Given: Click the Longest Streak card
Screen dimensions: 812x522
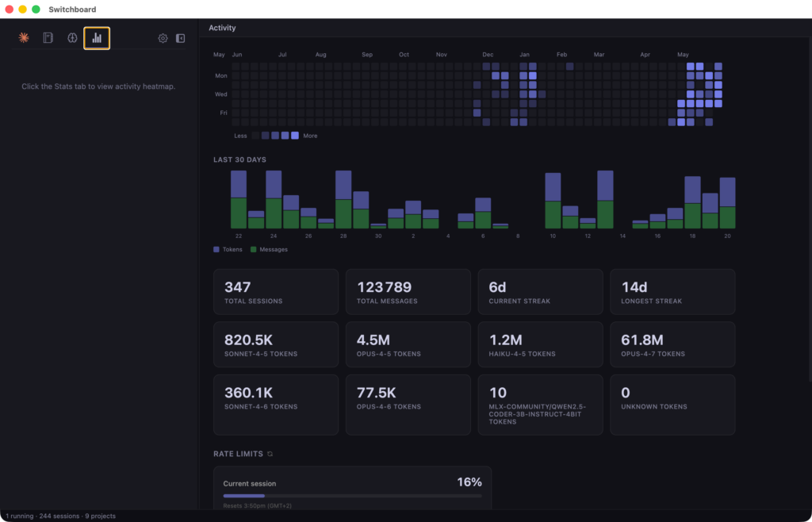Looking at the screenshot, I should point(672,292).
